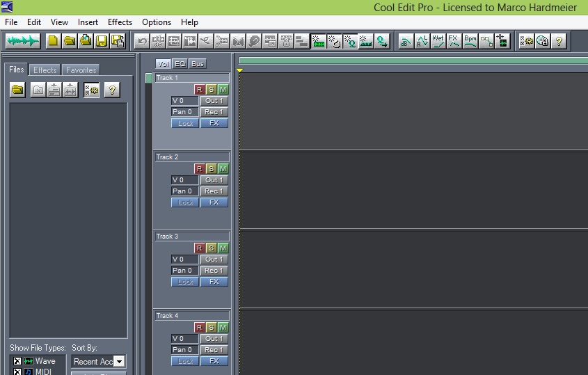Open the Insert menu
The height and width of the screenshot is (375, 588).
tap(88, 22)
